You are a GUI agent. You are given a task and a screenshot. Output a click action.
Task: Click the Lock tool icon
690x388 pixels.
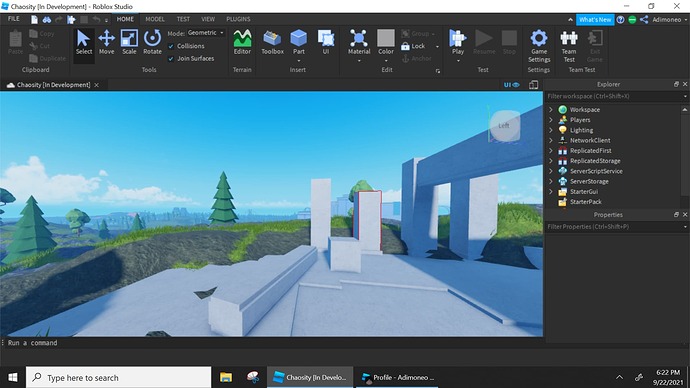pos(405,46)
